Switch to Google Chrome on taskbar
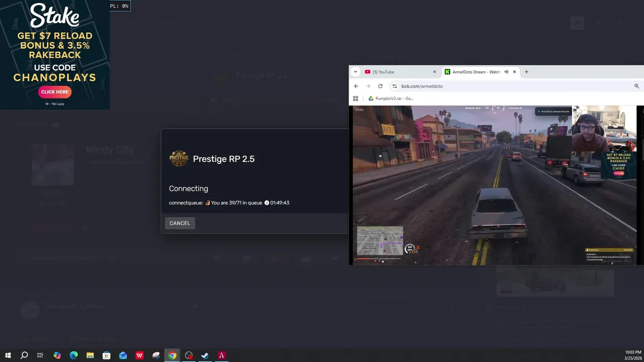 [173, 355]
